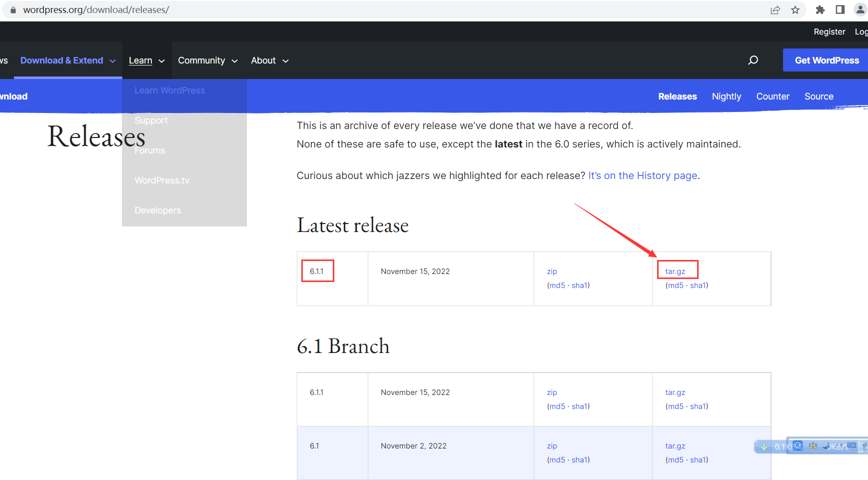Bookmark this page with the star icon

click(795, 10)
